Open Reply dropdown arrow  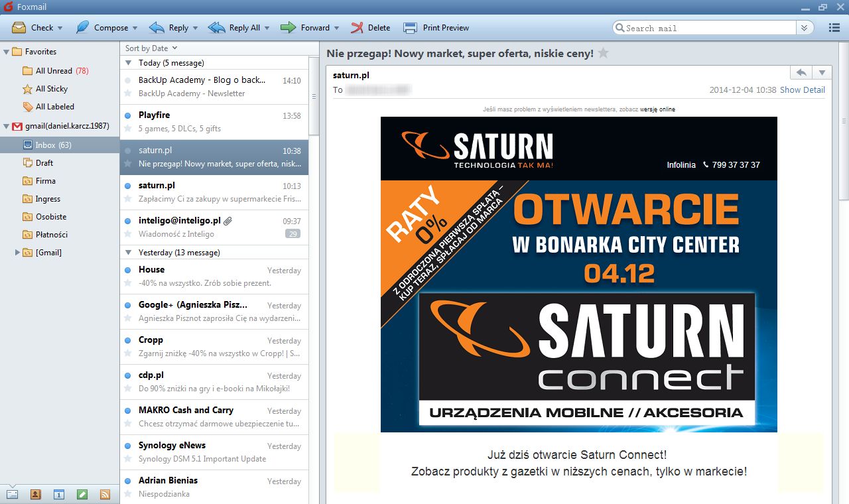pos(195,29)
